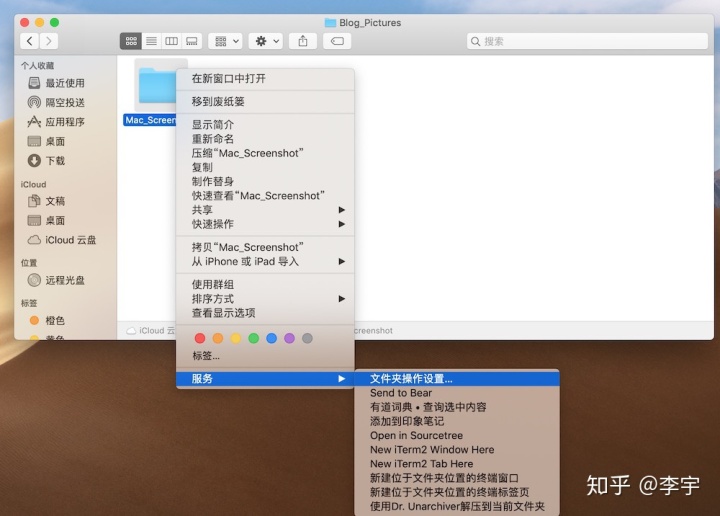The width and height of the screenshot is (720, 516).
Task: Choose 新建位于文件夹位置的终端标签页
Action: click(x=457, y=493)
